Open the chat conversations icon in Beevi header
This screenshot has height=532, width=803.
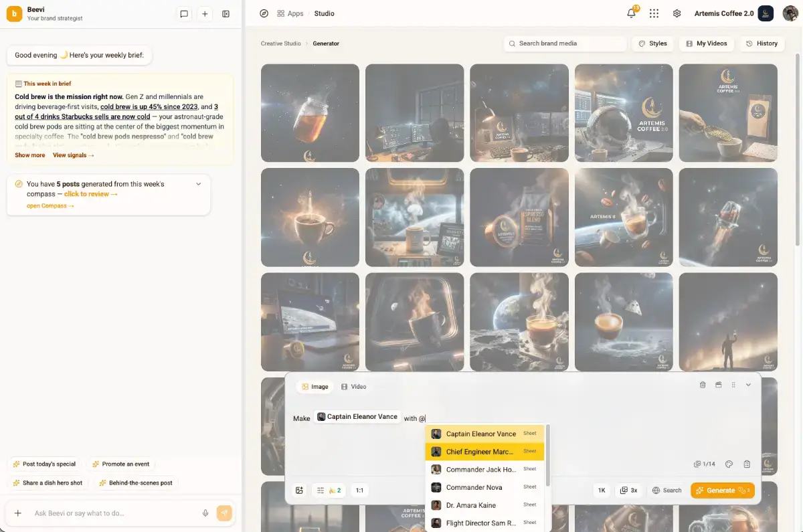[184, 13]
